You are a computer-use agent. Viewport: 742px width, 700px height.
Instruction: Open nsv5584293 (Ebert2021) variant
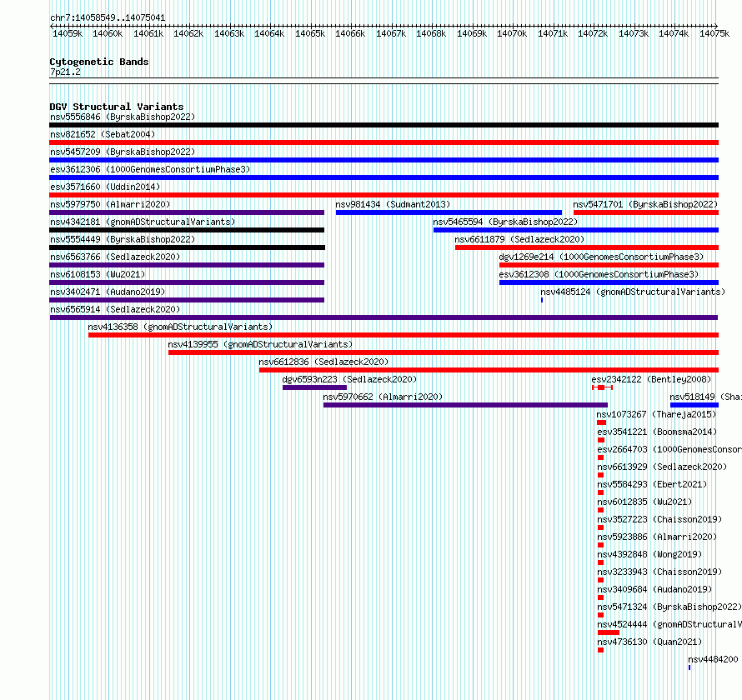pos(652,484)
